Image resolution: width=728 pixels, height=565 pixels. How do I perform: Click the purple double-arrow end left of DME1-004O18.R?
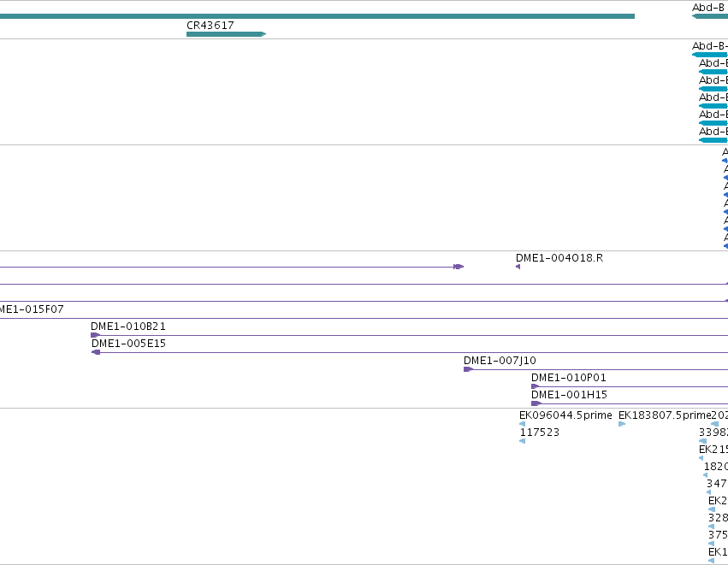pos(459,267)
